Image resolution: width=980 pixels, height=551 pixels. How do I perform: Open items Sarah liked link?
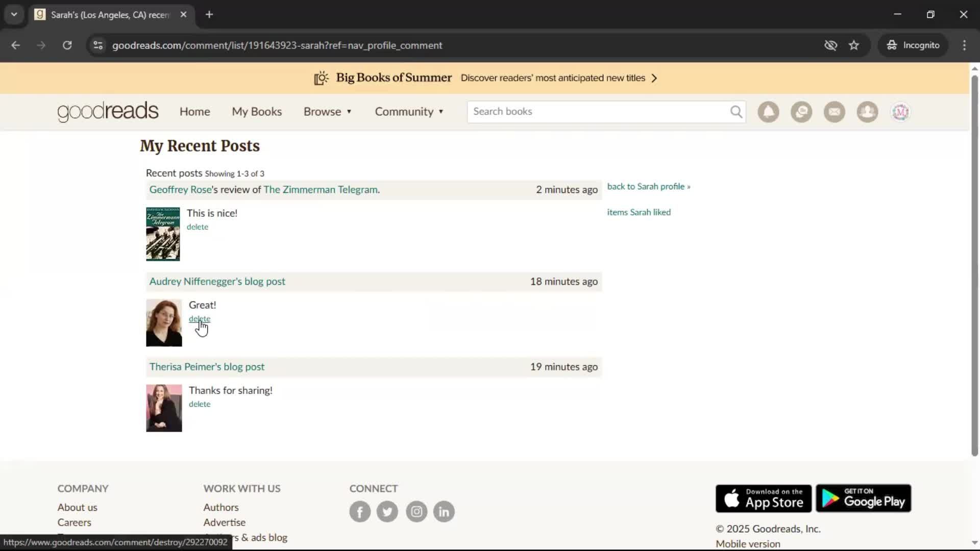coord(639,212)
